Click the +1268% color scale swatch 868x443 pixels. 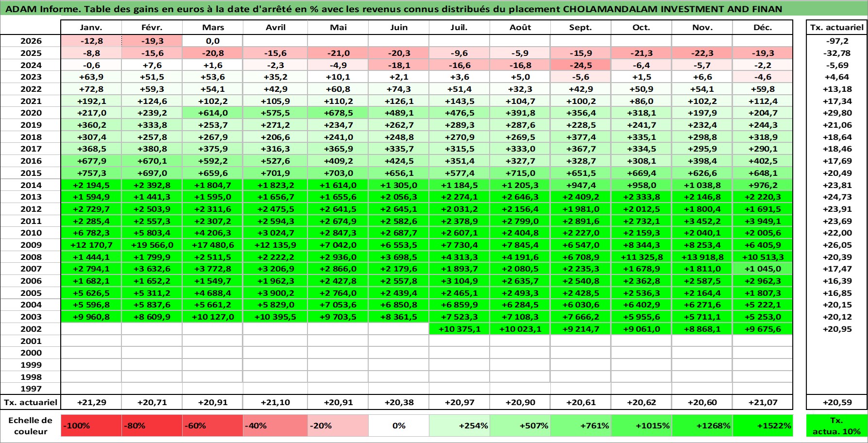702,426
